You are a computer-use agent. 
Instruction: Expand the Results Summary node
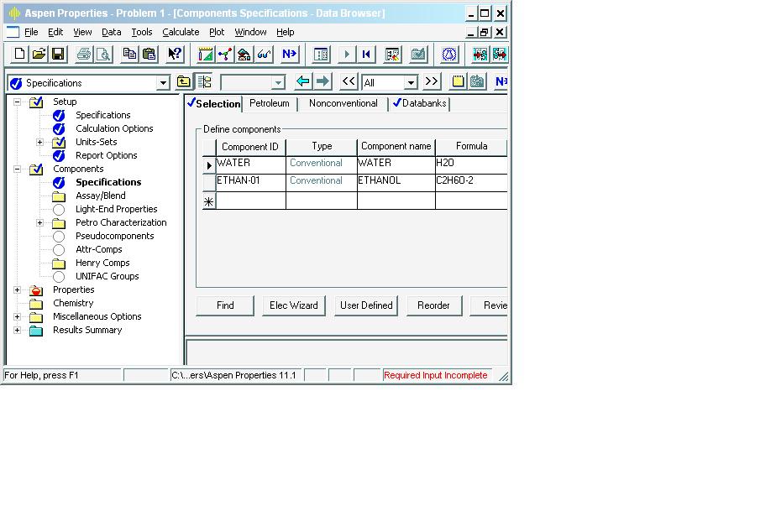pos(18,330)
